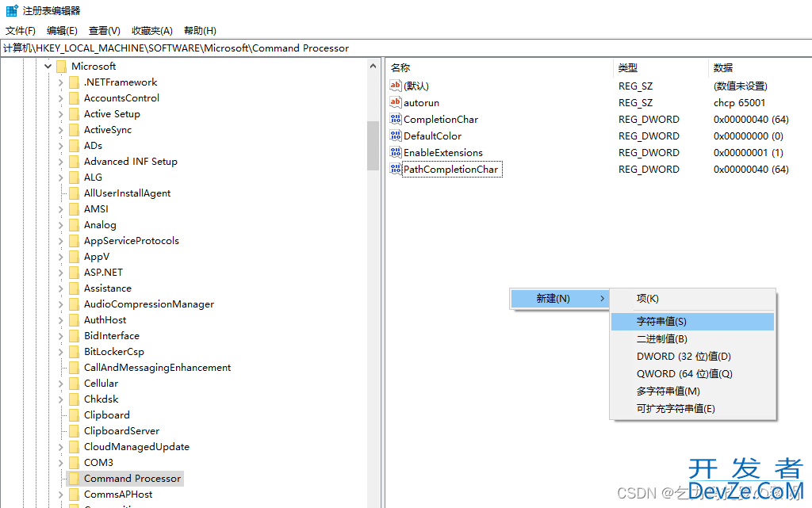Screen dimensions: 812x508
Task: Select the AllUserInstallAgent key
Action: pyautogui.click(x=128, y=193)
